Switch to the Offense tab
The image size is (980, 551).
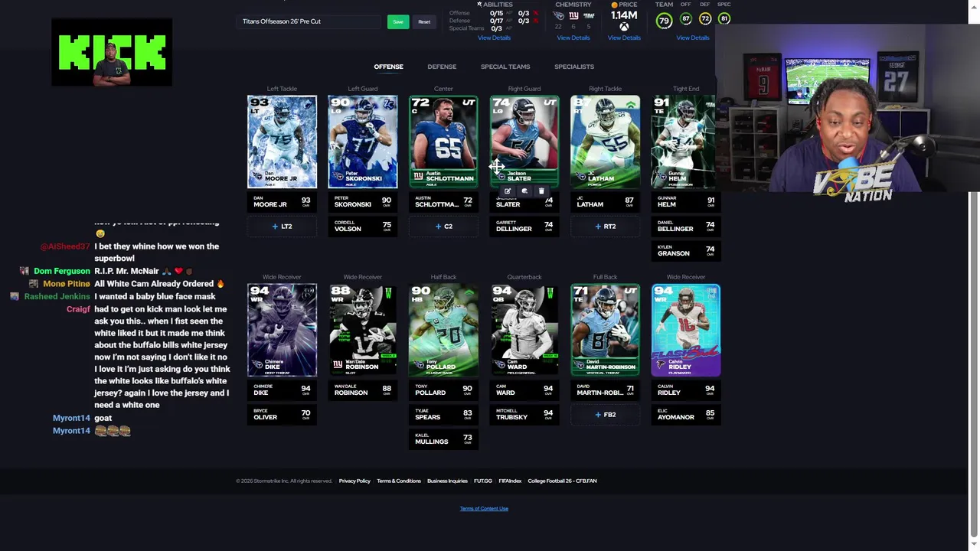[388, 67]
